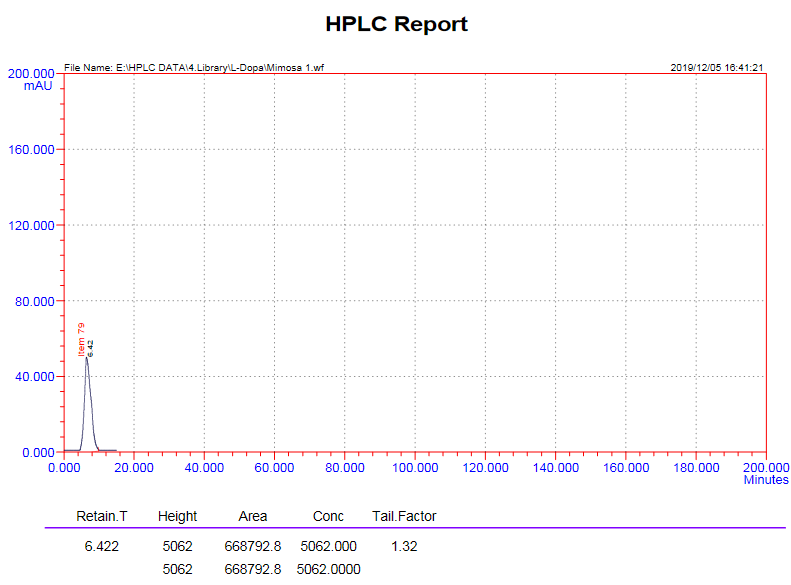Select the chromatogram peak apex at 6.42
This screenshot has height=585, width=791.
tap(86, 357)
